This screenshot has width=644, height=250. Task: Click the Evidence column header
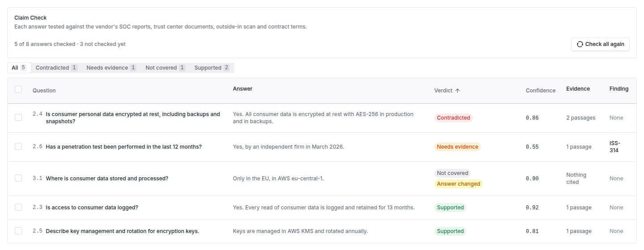(578, 89)
